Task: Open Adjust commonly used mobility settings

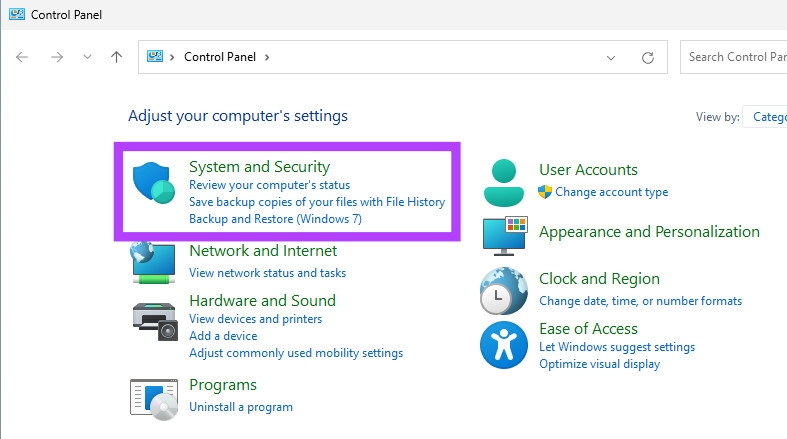Action: point(296,353)
